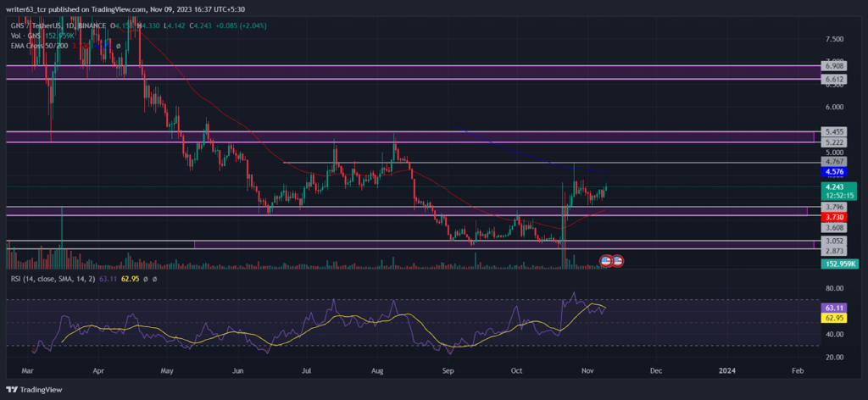Click the 40.00 RSI axis level
868x400 pixels.
pos(834,334)
